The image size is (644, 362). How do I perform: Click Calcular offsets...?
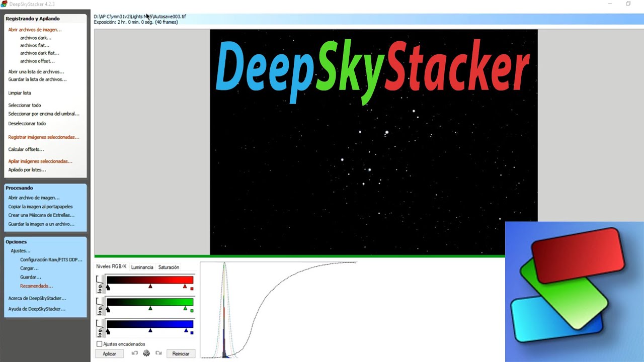(x=26, y=149)
